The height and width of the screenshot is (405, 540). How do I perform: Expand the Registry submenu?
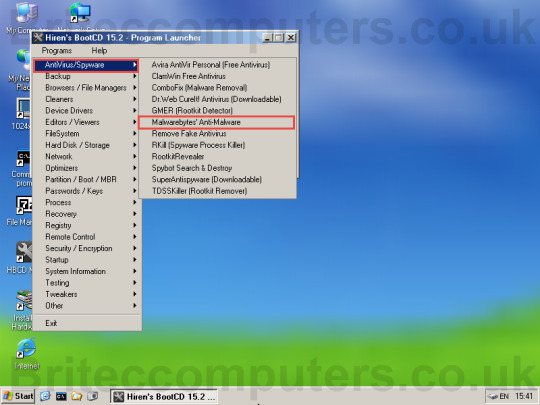click(x=86, y=225)
